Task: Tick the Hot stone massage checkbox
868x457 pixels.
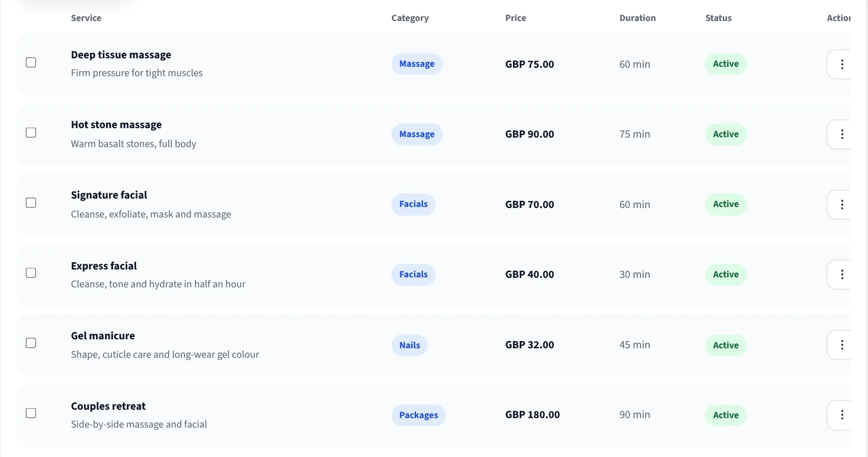Action: click(x=31, y=132)
